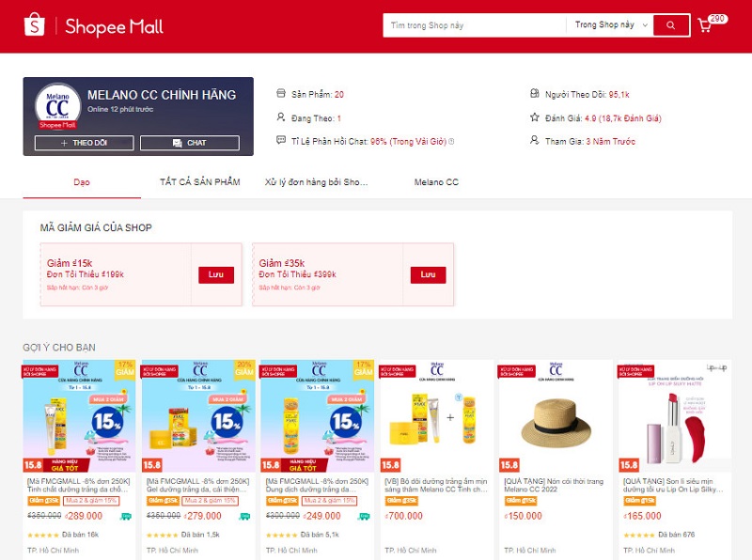Open the Melano CC category tab
752x560 pixels.
(435, 182)
